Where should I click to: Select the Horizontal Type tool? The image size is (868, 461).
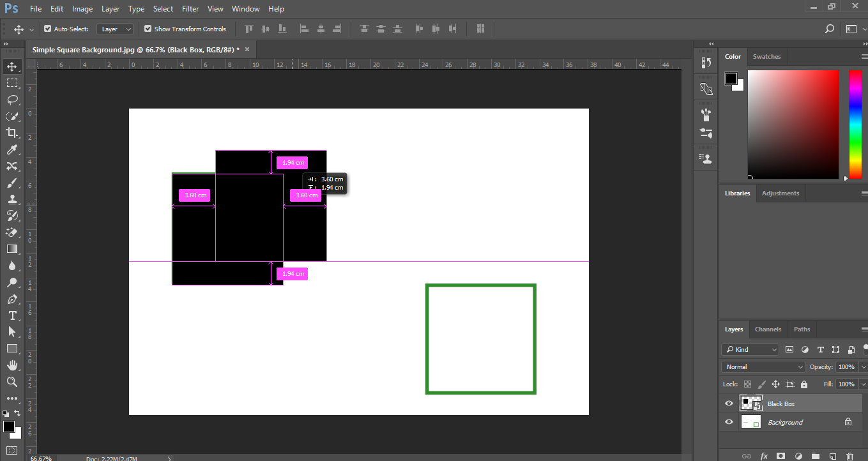click(12, 315)
